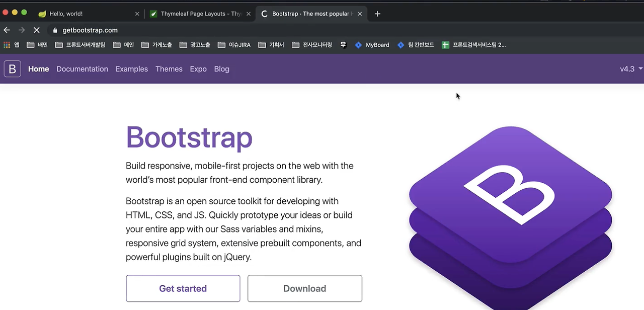Open the 기획서 bookmark folder

[271, 45]
